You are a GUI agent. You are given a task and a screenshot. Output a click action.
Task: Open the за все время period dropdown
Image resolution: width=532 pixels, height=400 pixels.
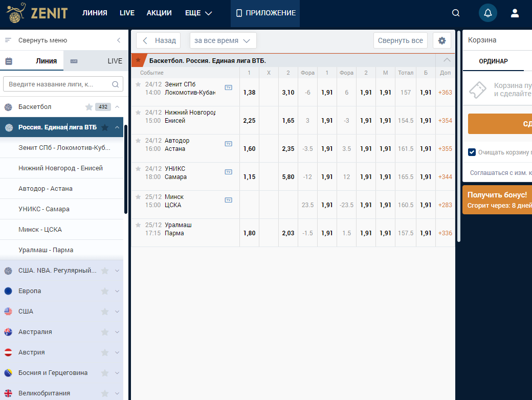pyautogui.click(x=223, y=41)
